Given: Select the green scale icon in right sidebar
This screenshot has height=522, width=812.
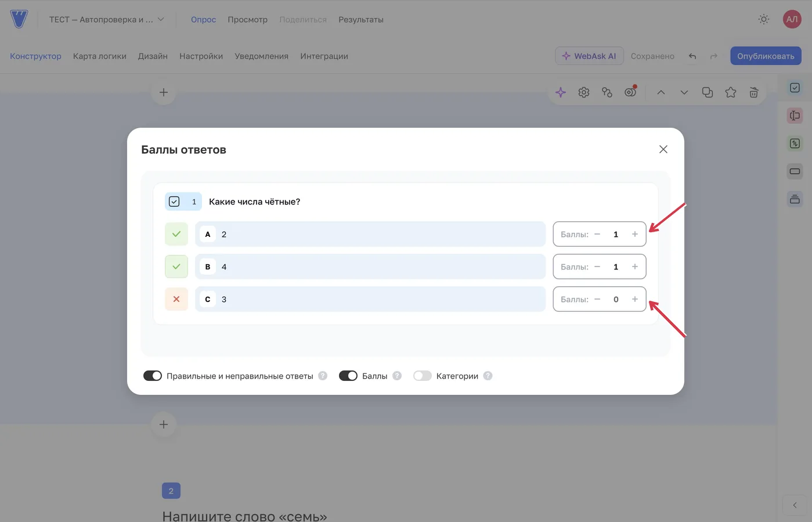Looking at the screenshot, I should (x=795, y=143).
